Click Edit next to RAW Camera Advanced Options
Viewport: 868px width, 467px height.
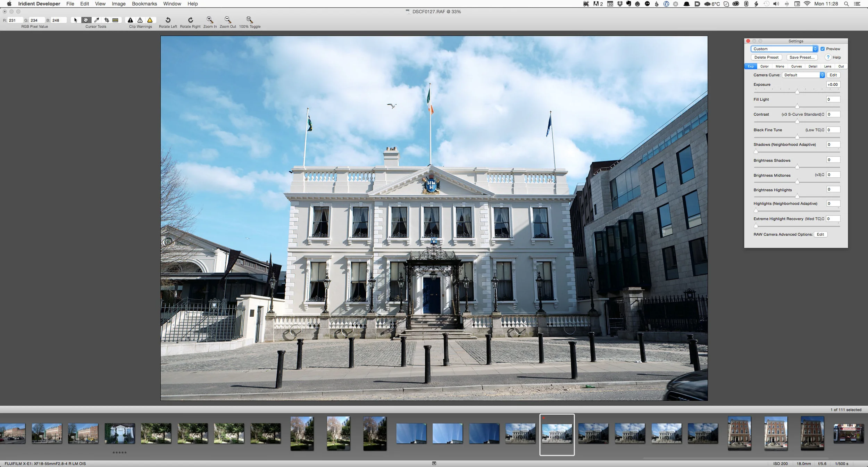point(820,234)
